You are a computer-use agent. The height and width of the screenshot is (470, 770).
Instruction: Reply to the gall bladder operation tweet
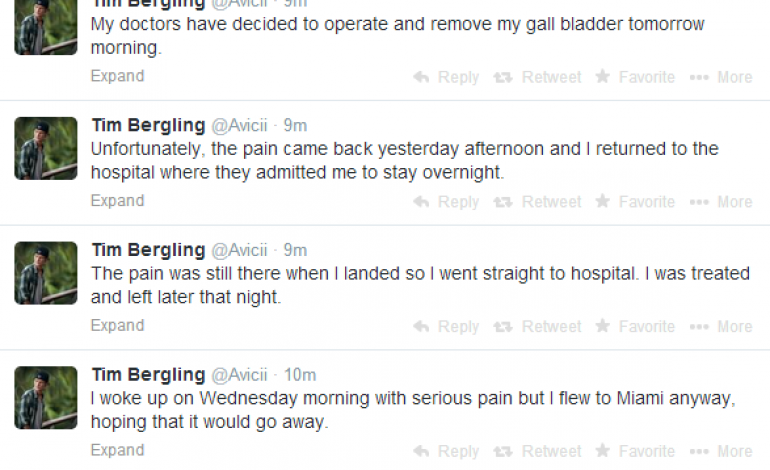pyautogui.click(x=446, y=77)
